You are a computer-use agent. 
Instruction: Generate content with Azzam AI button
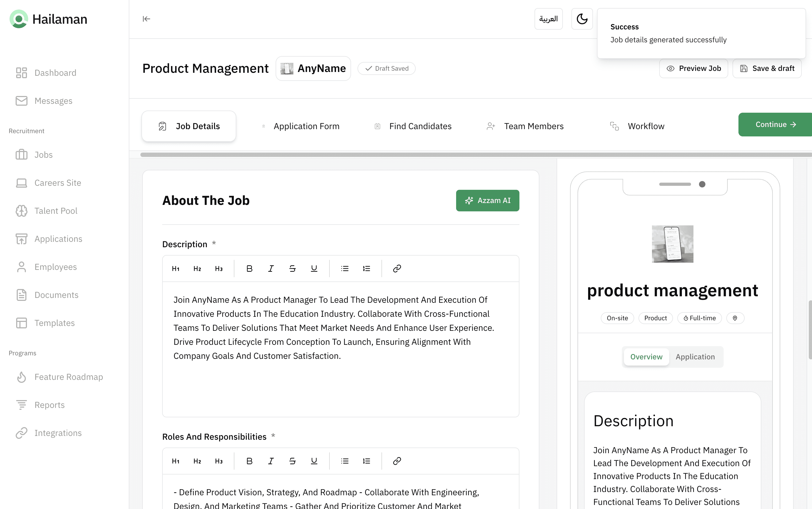[487, 201]
